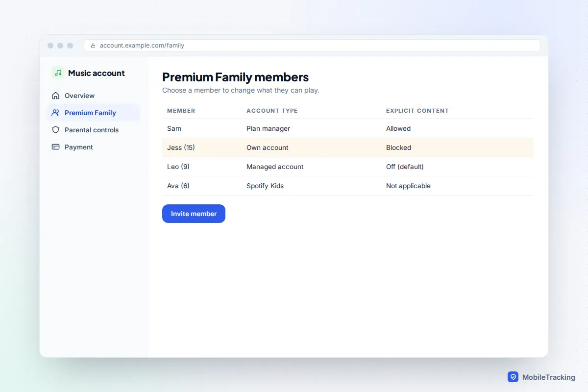
Task: Choose the Ava (6) member
Action: click(x=347, y=186)
